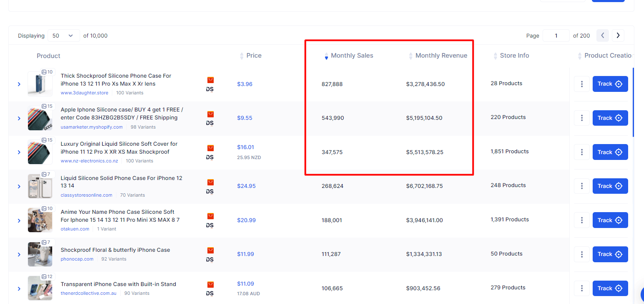The image size is (644, 304).
Task: Expand the Luxury Original Liquid Silicone row
Action: (x=19, y=152)
